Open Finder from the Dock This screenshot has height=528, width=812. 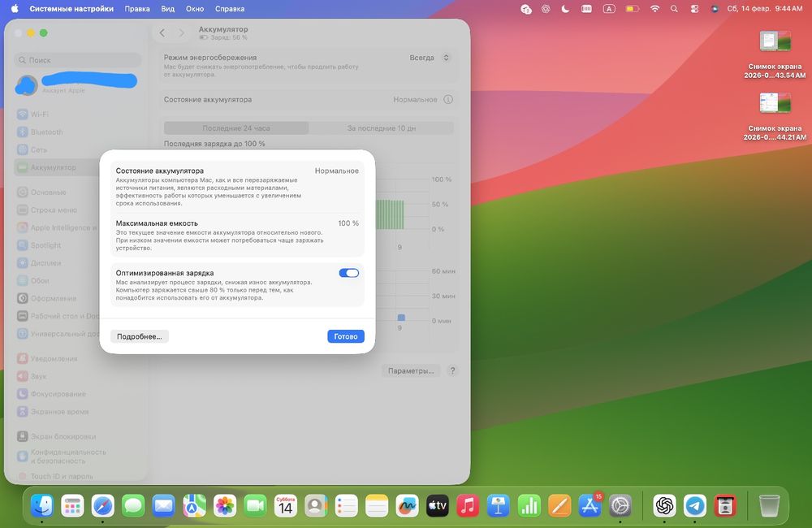coord(42,505)
